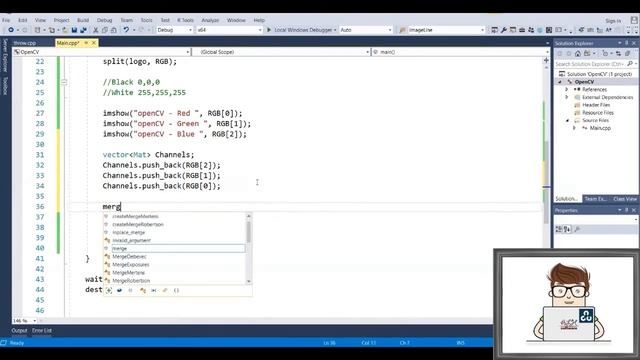640x360 pixels.
Task: Switch to the Team Explorer tab
Action: click(595, 199)
